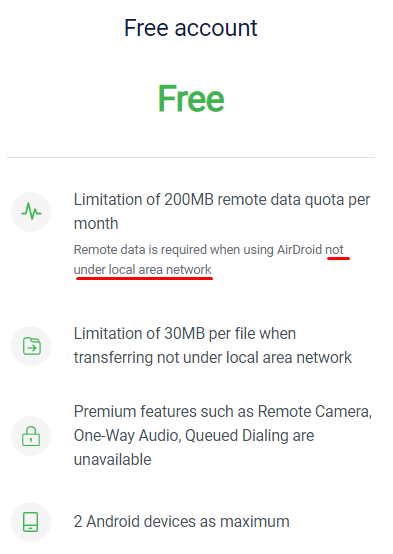Click the heartbeat pulse data quota icon
393x554 pixels.
coord(31,212)
